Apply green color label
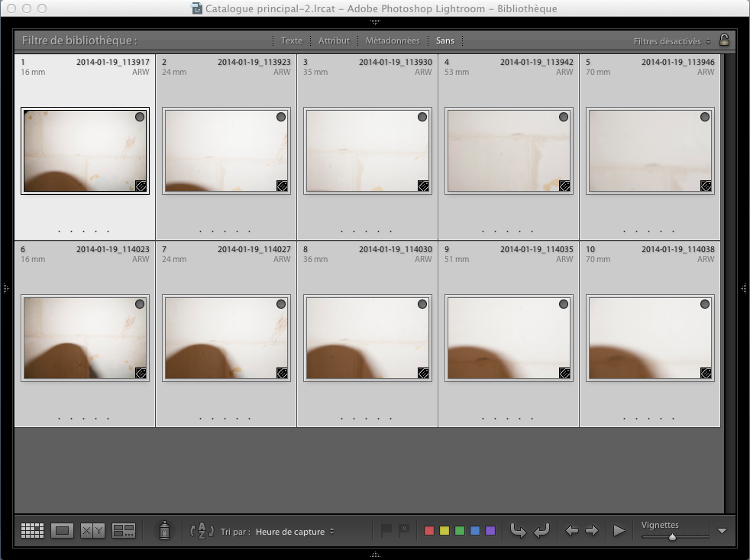 coord(460,530)
